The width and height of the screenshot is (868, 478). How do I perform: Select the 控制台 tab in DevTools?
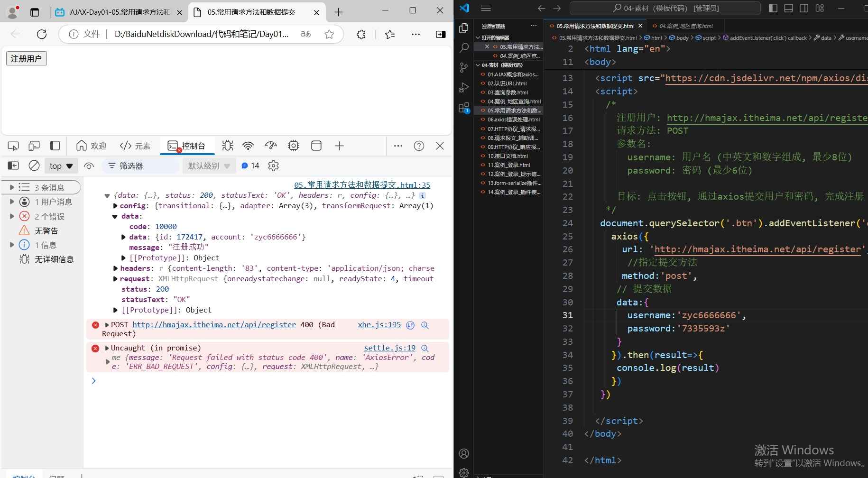(187, 146)
